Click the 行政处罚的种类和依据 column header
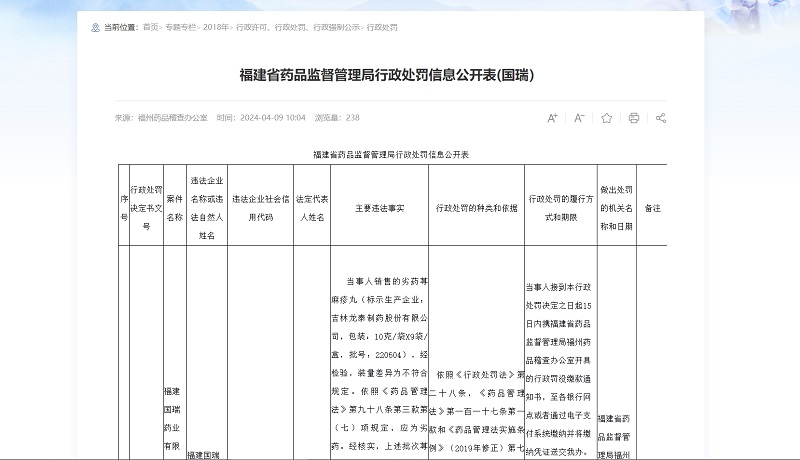Image resolution: width=800 pixels, height=460 pixels. click(476, 208)
